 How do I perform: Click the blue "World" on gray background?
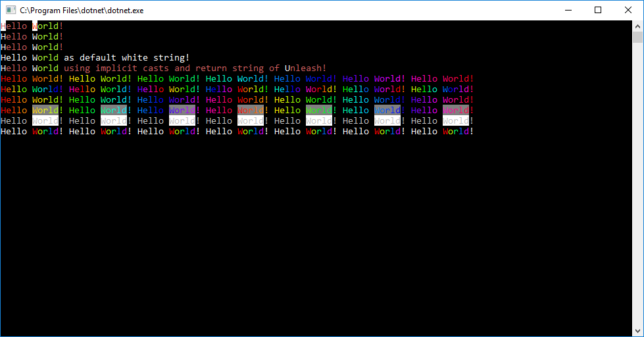[x=387, y=110]
